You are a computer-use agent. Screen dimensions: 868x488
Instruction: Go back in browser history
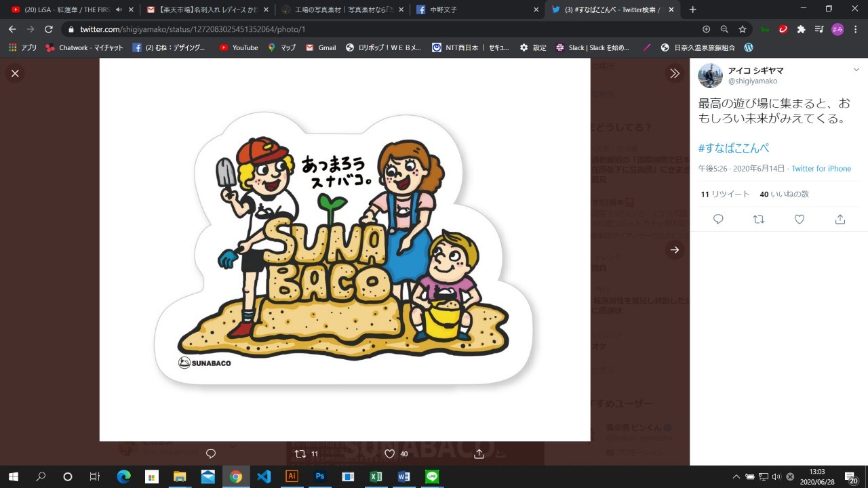pos(12,29)
